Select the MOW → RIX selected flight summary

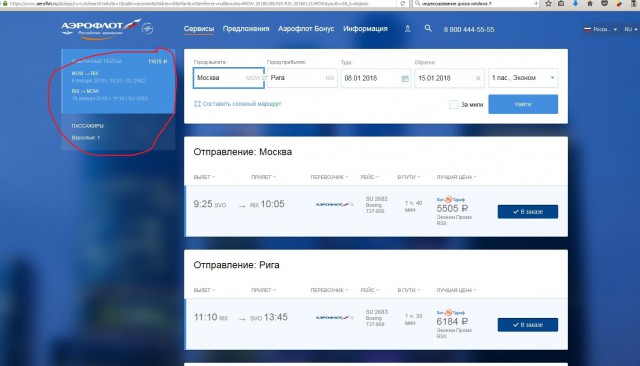(x=109, y=77)
